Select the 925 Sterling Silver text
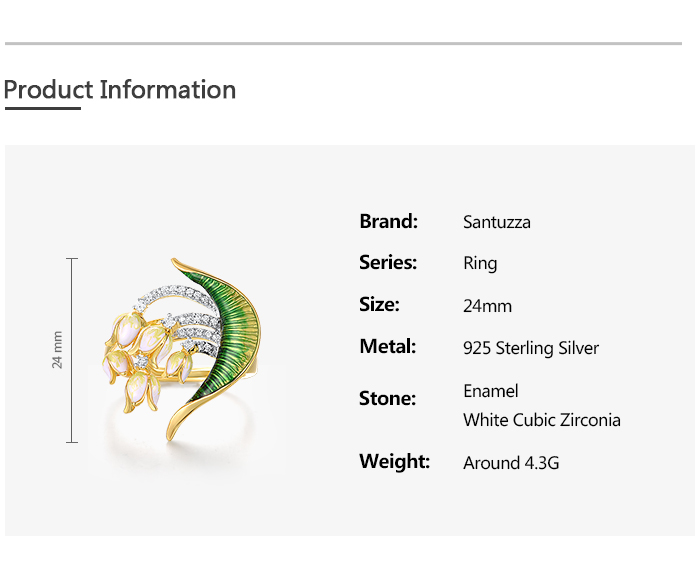 coord(531,348)
